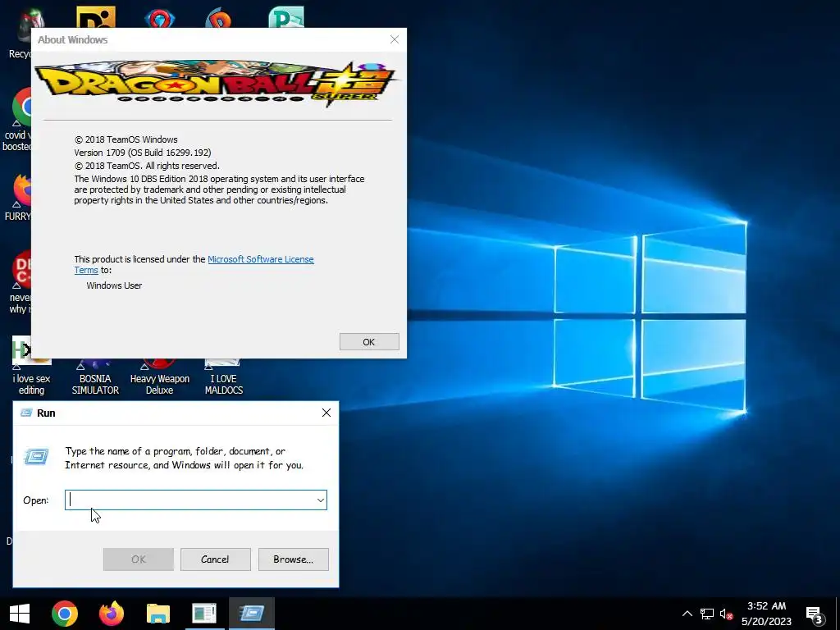Show hidden system tray icons
This screenshot has width=840, height=630.
click(x=687, y=614)
